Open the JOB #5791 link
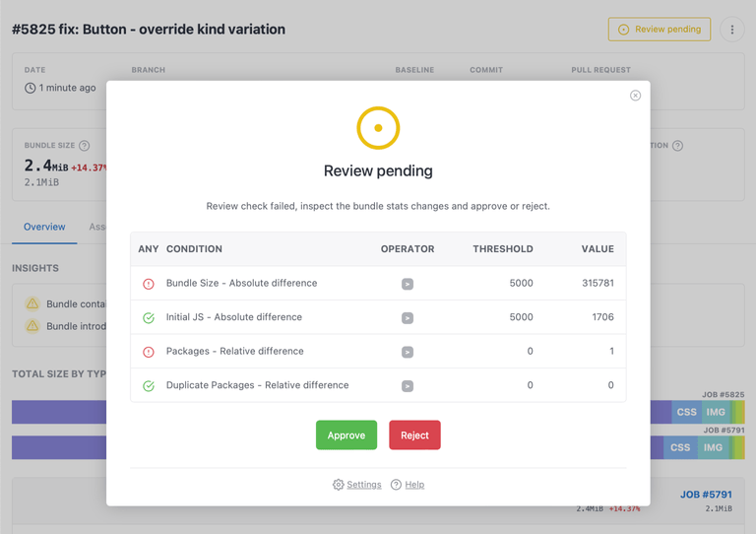This screenshot has height=534, width=756. (706, 495)
